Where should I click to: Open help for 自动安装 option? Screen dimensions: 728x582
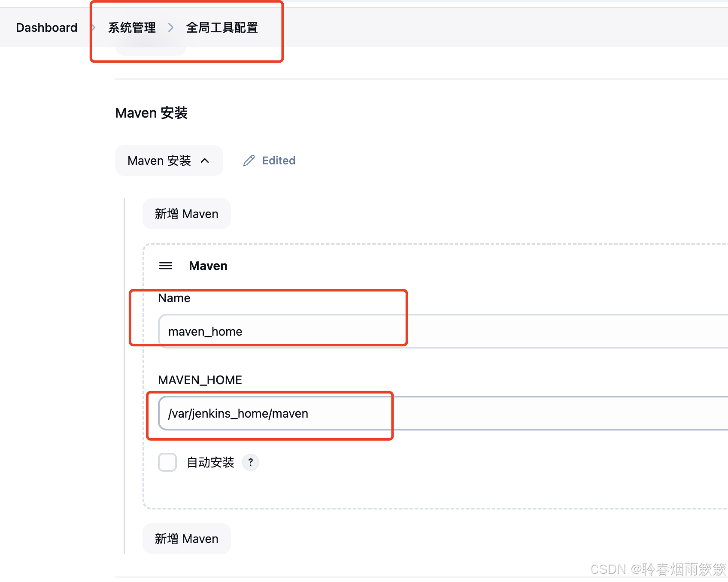[x=251, y=462]
